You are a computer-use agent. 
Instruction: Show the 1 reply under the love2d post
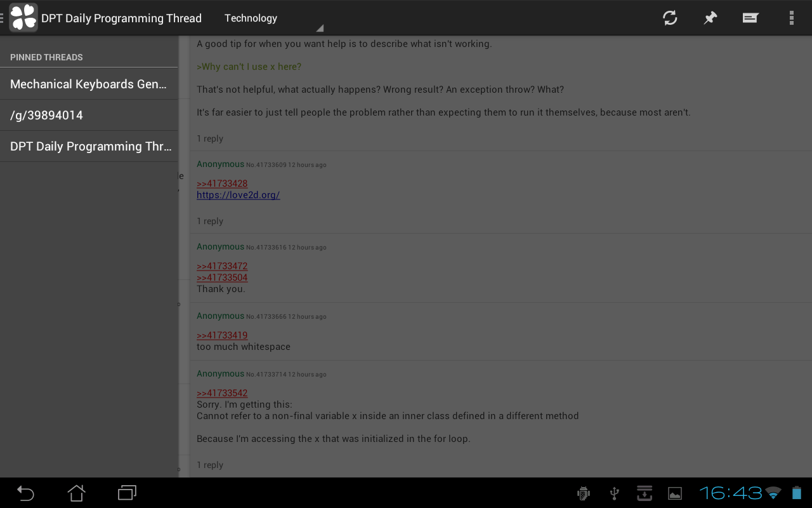coord(210,221)
